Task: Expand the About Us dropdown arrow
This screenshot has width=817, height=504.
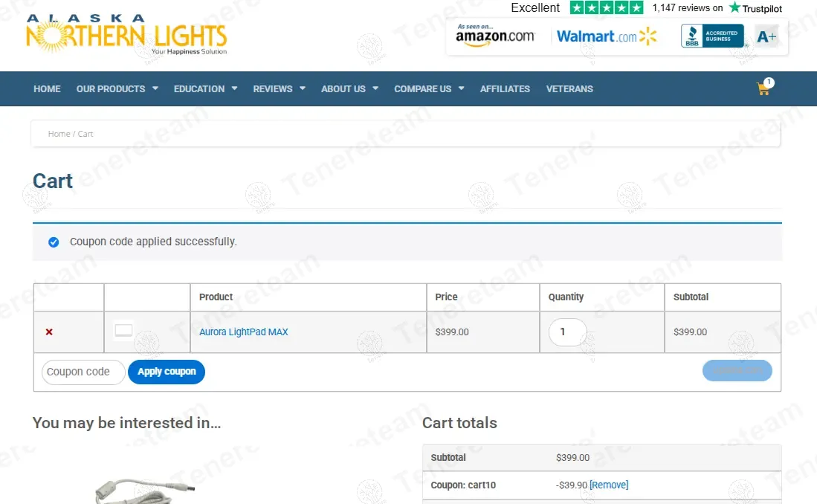Action: pos(375,88)
